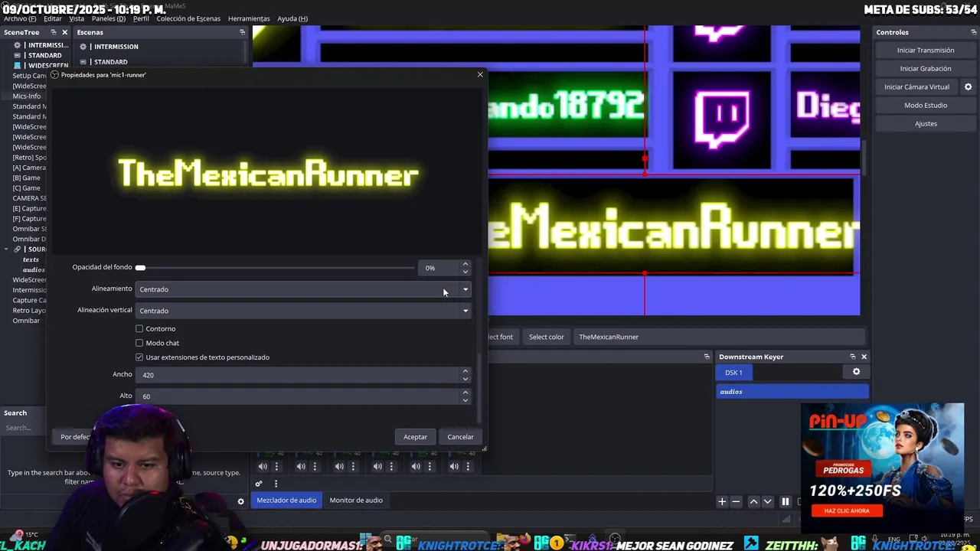This screenshot has width=980, height=551.
Task: Uncheck Usar extensiones de texto personalizado
Action: 139,357
